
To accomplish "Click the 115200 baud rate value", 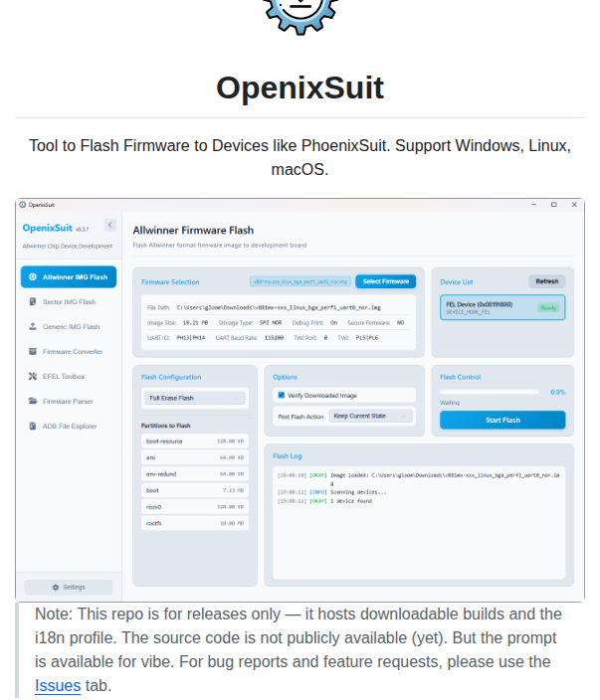I will coord(274,338).
